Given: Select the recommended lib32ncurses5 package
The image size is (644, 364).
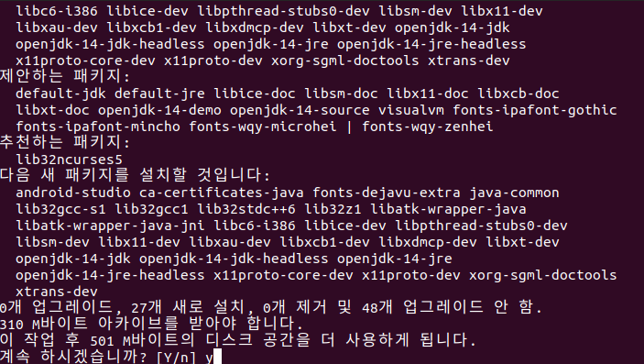Looking at the screenshot, I should (69, 160).
